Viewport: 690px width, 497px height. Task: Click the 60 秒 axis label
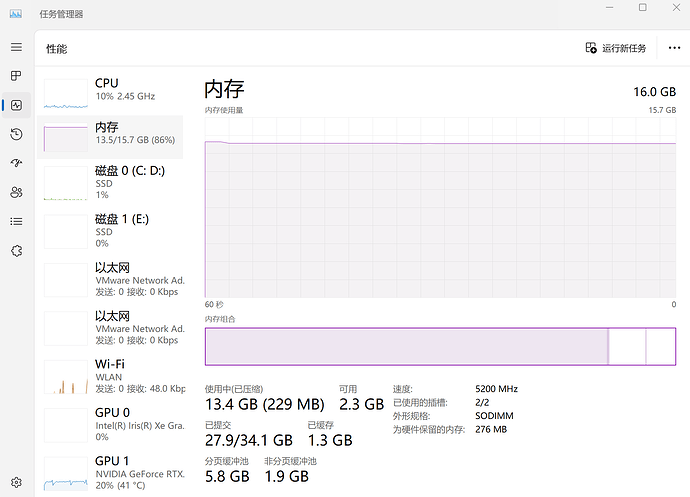tap(214, 305)
